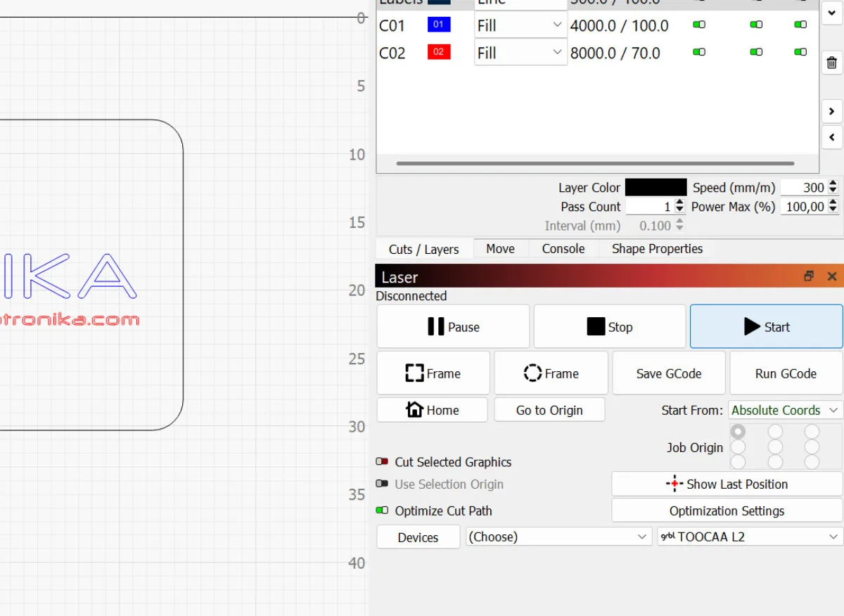Image resolution: width=844 pixels, height=616 pixels.
Task: Float the Laser panel window
Action: click(809, 277)
